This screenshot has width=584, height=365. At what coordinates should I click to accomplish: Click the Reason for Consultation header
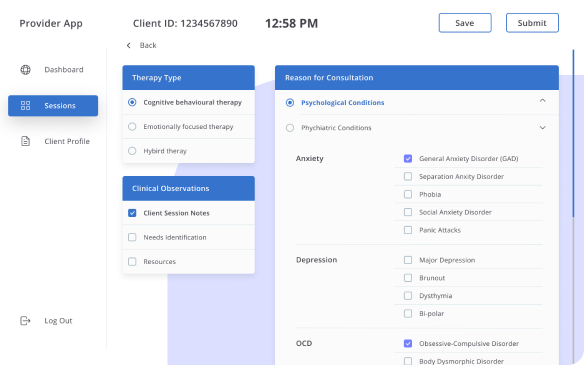[x=417, y=77]
